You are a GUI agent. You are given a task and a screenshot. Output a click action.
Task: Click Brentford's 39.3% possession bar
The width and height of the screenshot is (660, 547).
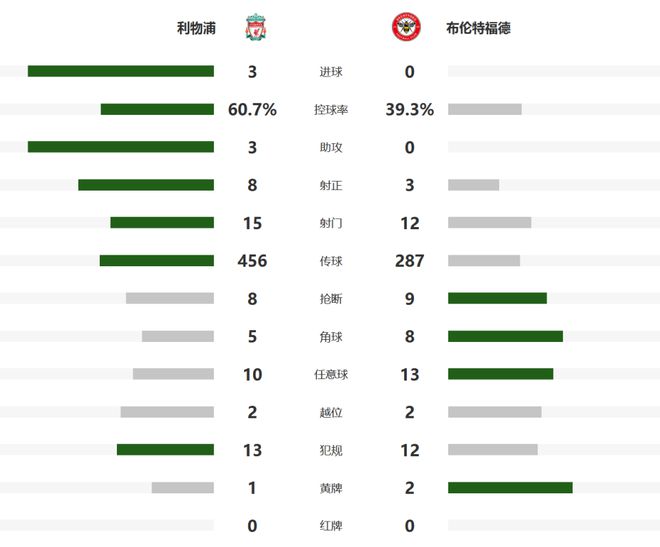pos(485,109)
